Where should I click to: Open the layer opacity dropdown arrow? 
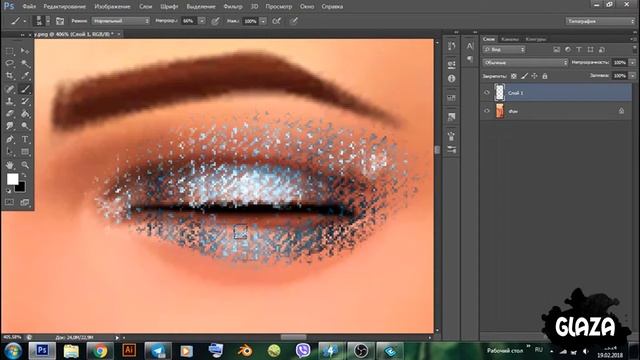[x=632, y=62]
